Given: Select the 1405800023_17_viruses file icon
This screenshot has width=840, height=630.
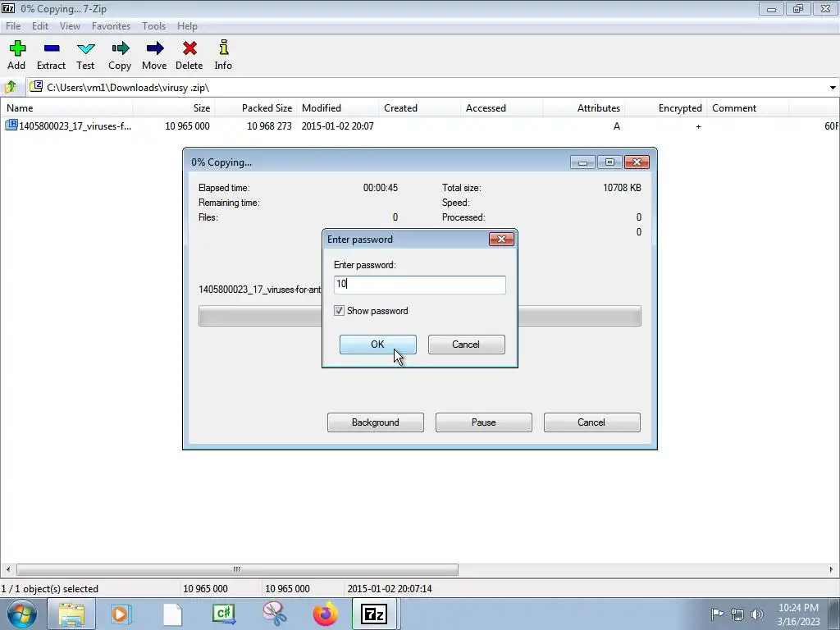Looking at the screenshot, I should click(11, 126).
